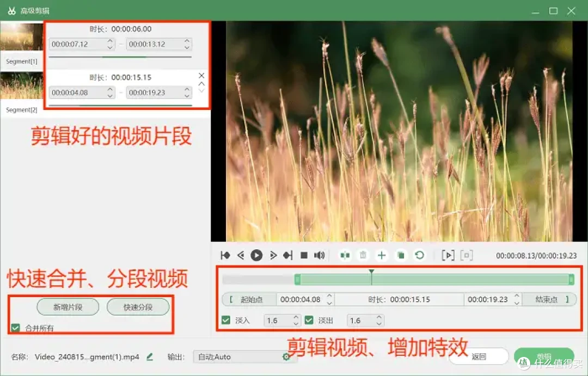Screen dimensions: 588x376
Task: Decrease Segment[1] end time 00:00:13.12
Action: coord(187,47)
